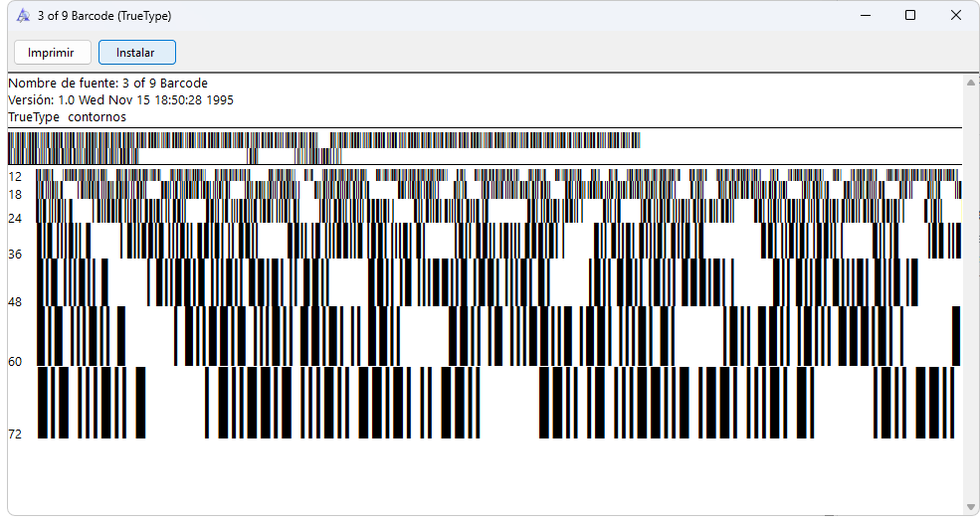Click the window title '3 of 9 Barcode (TrueType)'

pyautogui.click(x=104, y=16)
